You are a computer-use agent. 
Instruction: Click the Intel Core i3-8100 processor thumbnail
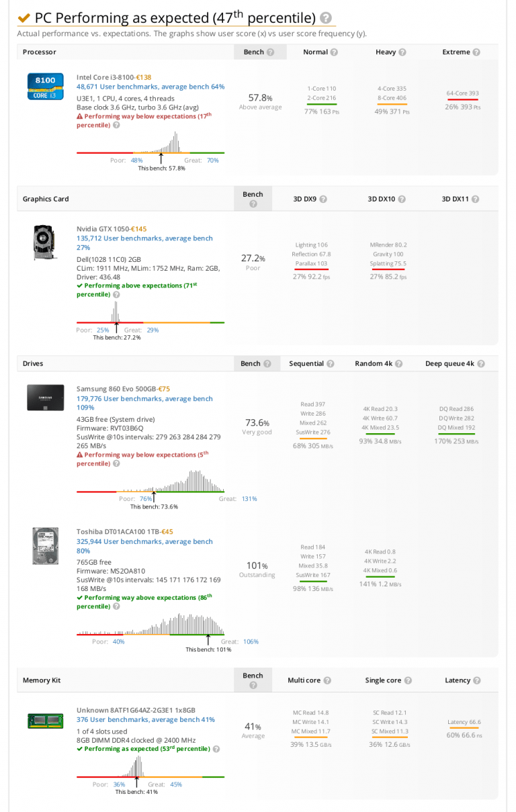(45, 85)
